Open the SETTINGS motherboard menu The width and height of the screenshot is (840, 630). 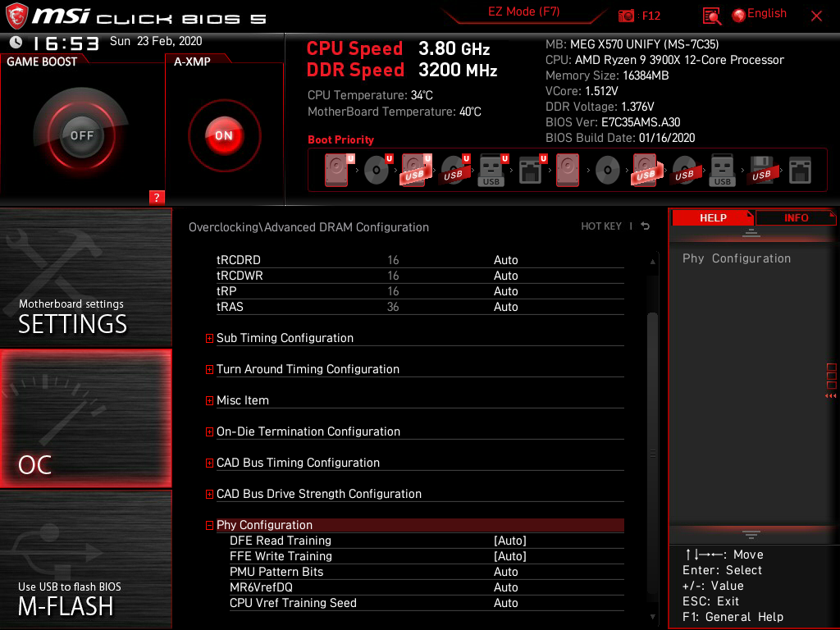pos(85,277)
